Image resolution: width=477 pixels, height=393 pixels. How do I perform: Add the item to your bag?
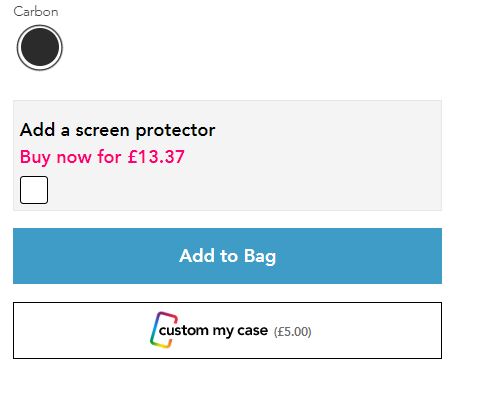click(227, 256)
